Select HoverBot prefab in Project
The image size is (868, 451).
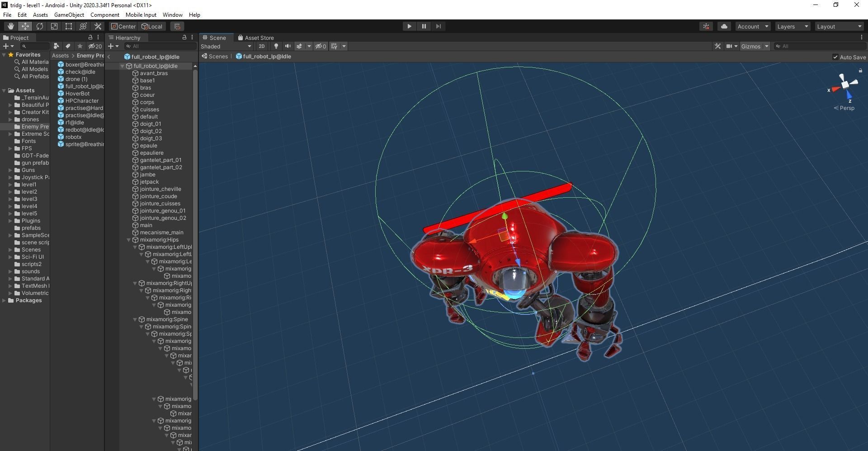77,94
